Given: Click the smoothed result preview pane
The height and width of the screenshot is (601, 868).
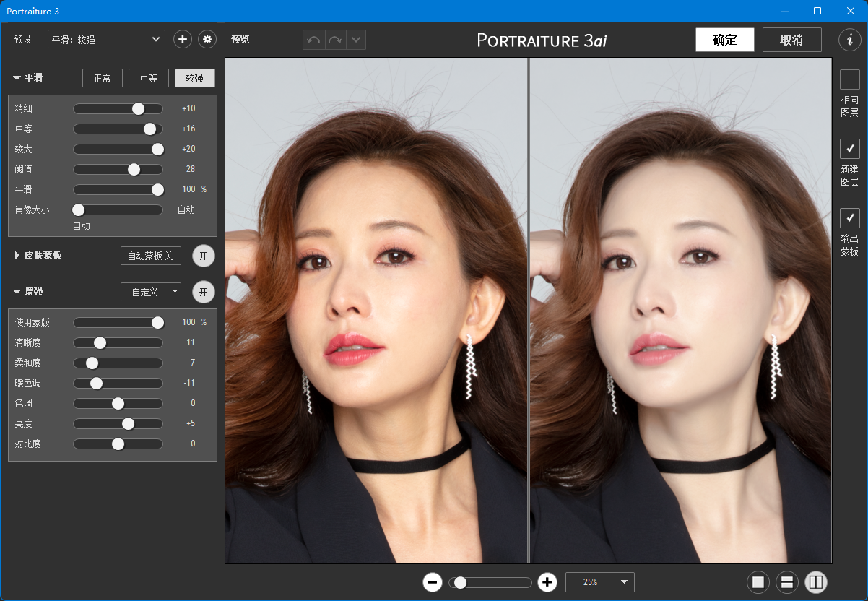Looking at the screenshot, I should click(x=680, y=311).
